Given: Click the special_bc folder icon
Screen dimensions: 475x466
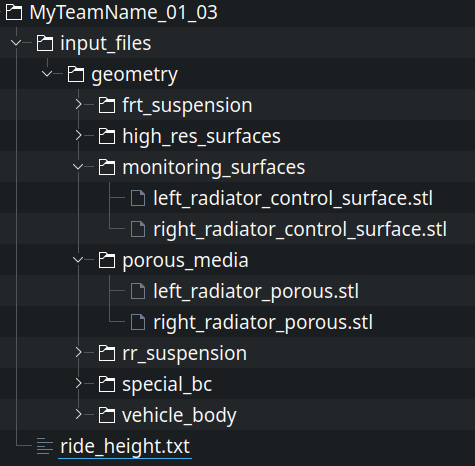Looking at the screenshot, I should pos(107,384).
